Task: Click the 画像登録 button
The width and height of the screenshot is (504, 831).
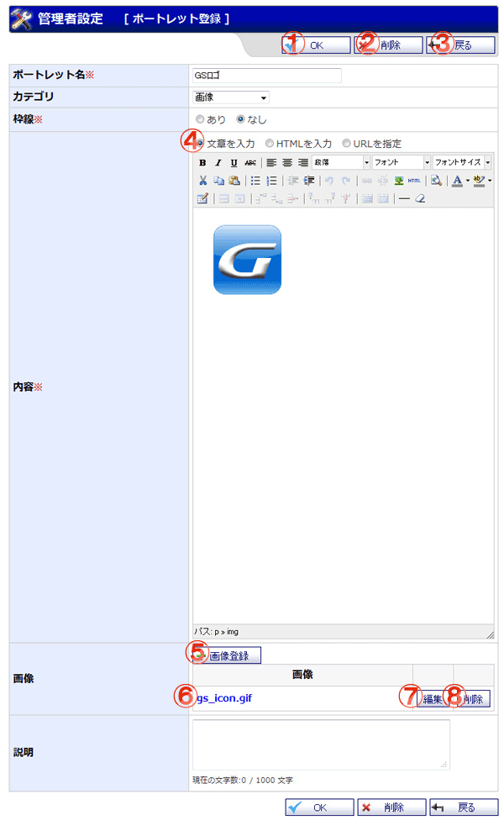Action: pyautogui.click(x=227, y=655)
